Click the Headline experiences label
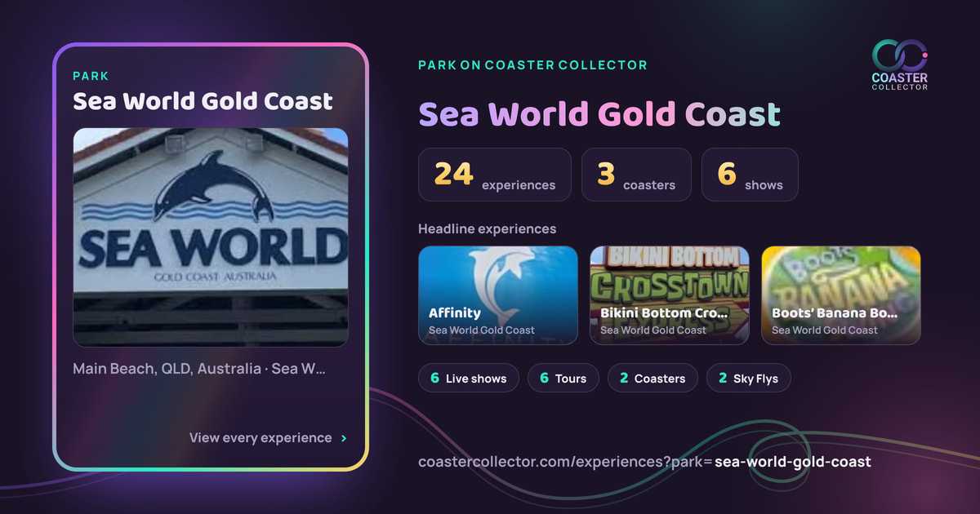980x514 pixels. pos(487,228)
